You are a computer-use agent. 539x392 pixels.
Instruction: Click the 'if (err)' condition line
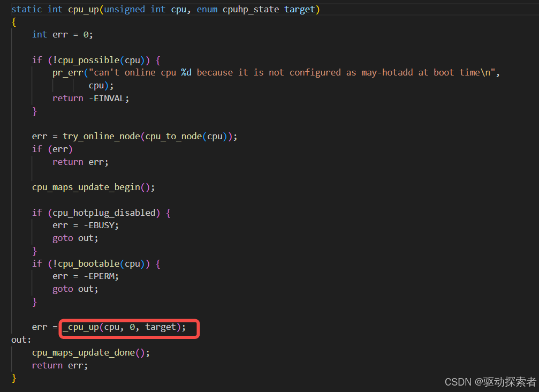pos(52,149)
